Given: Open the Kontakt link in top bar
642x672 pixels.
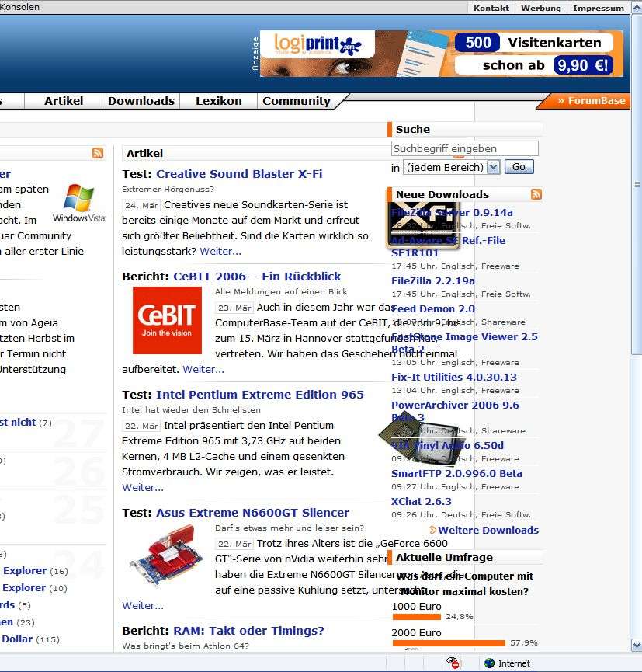Looking at the screenshot, I should [491, 8].
